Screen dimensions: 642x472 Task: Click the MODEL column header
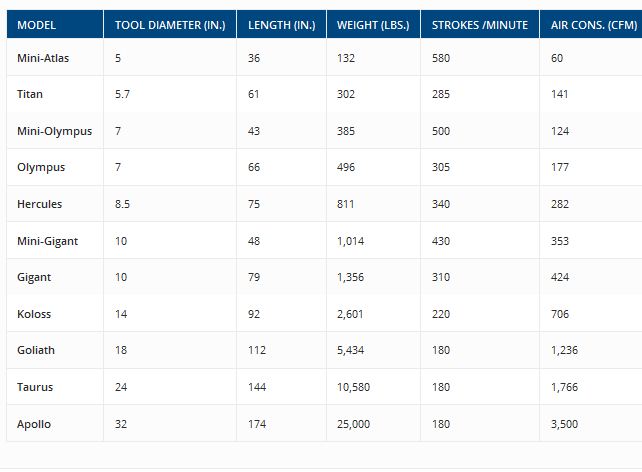37,24
